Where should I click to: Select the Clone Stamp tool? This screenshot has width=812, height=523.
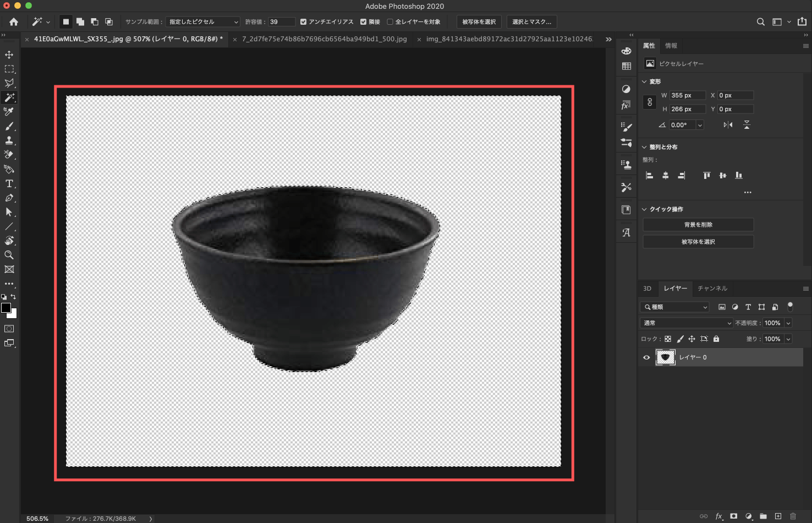point(9,140)
